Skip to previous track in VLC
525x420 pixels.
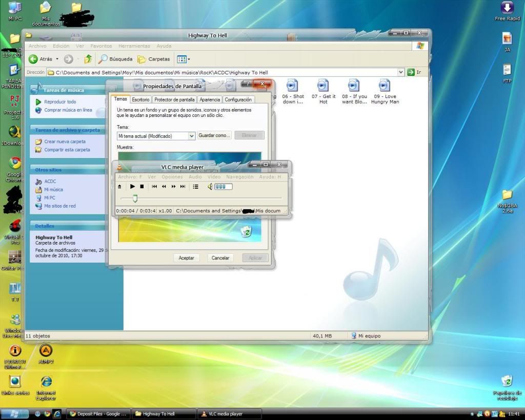(154, 187)
